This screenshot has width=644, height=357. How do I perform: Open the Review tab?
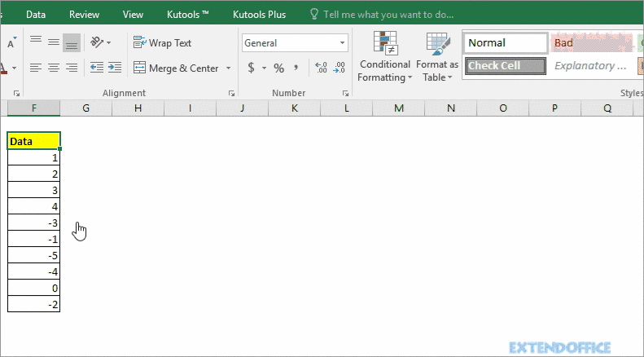click(84, 15)
